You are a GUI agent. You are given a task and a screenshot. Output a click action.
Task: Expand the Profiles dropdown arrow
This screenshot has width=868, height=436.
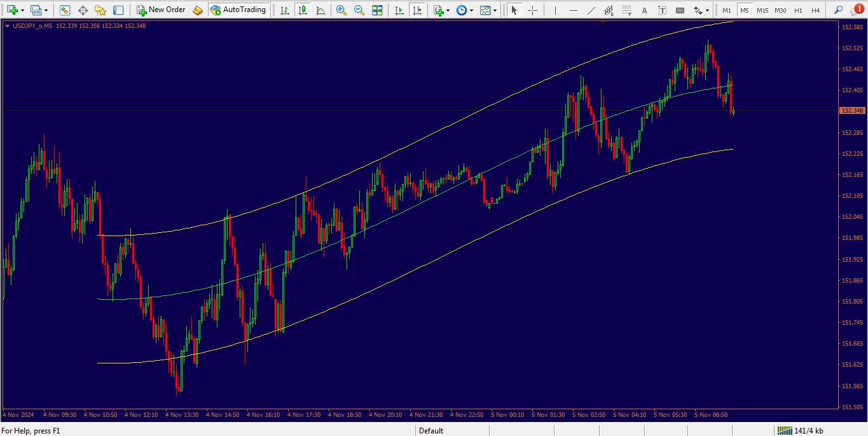(46, 10)
